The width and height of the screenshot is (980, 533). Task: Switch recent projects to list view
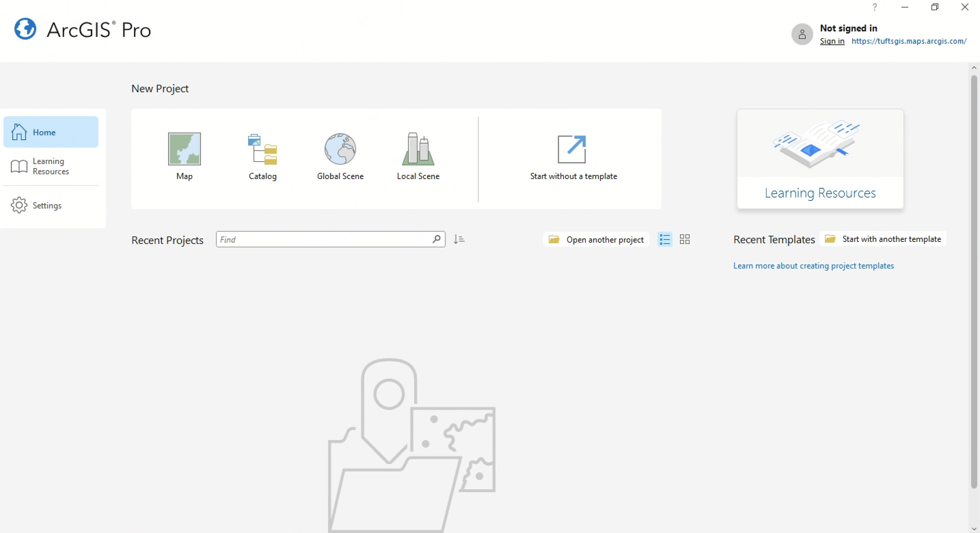coord(665,239)
